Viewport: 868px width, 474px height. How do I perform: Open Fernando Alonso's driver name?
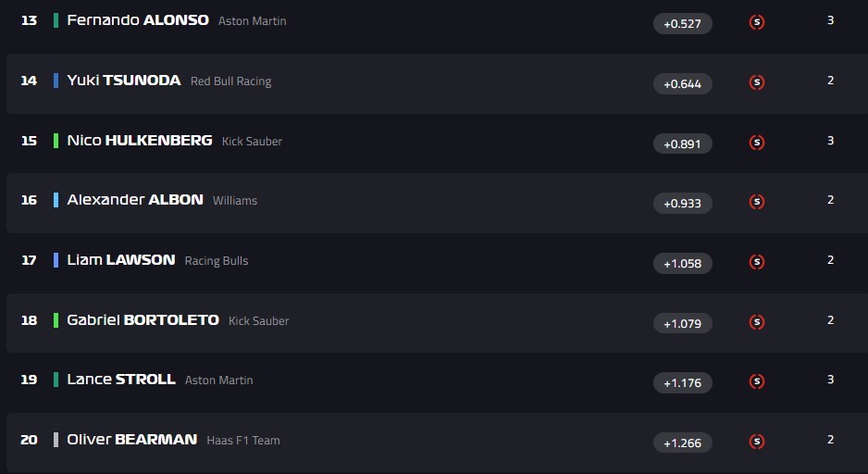[x=138, y=20]
